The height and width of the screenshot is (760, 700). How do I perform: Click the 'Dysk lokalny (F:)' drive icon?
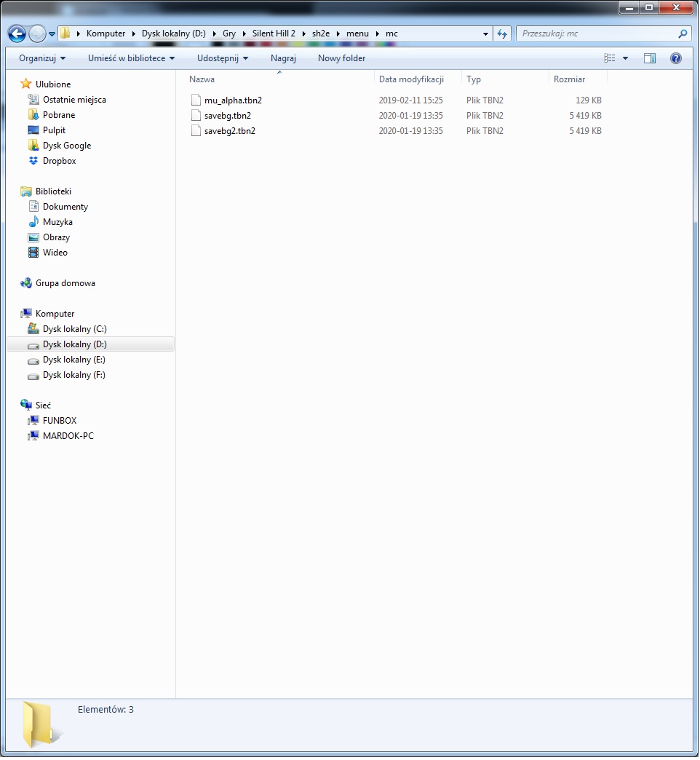pos(33,376)
